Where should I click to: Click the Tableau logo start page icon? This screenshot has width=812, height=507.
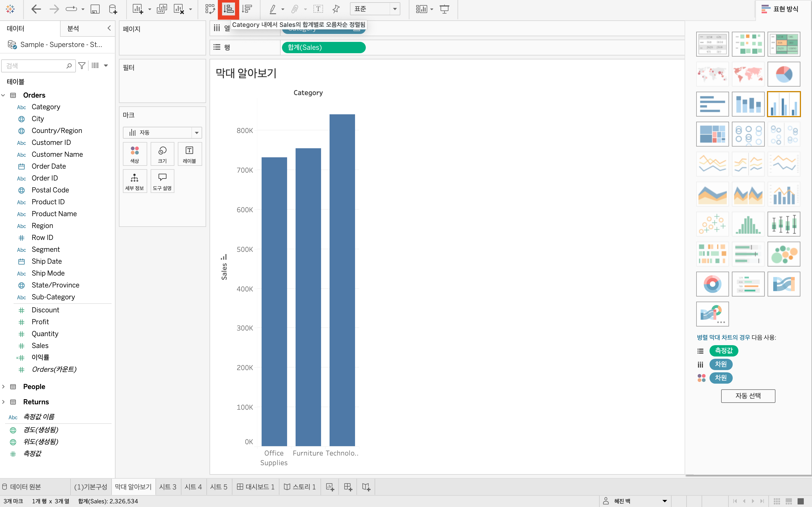(10, 9)
